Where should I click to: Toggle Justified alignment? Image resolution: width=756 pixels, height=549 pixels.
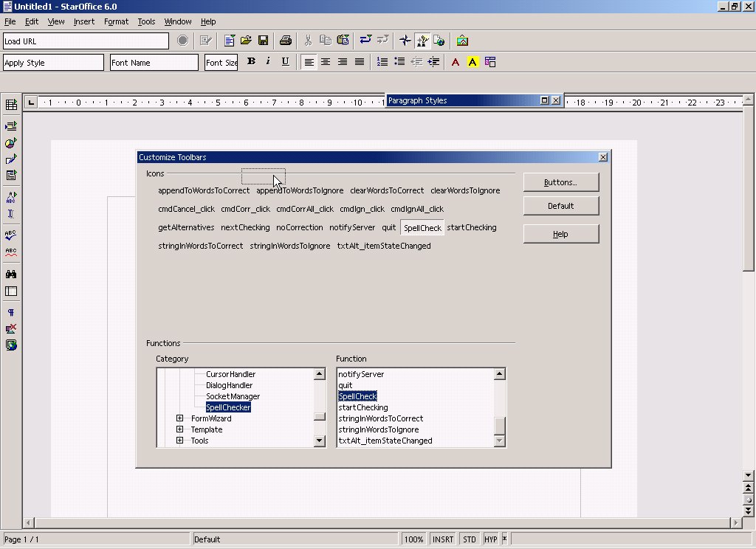360,62
